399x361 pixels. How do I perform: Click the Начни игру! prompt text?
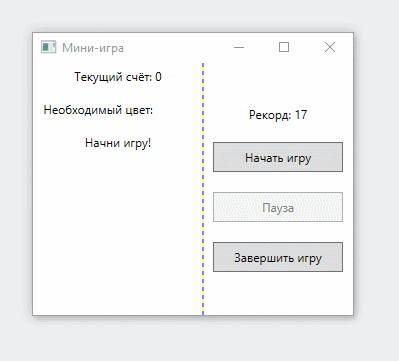[118, 143]
